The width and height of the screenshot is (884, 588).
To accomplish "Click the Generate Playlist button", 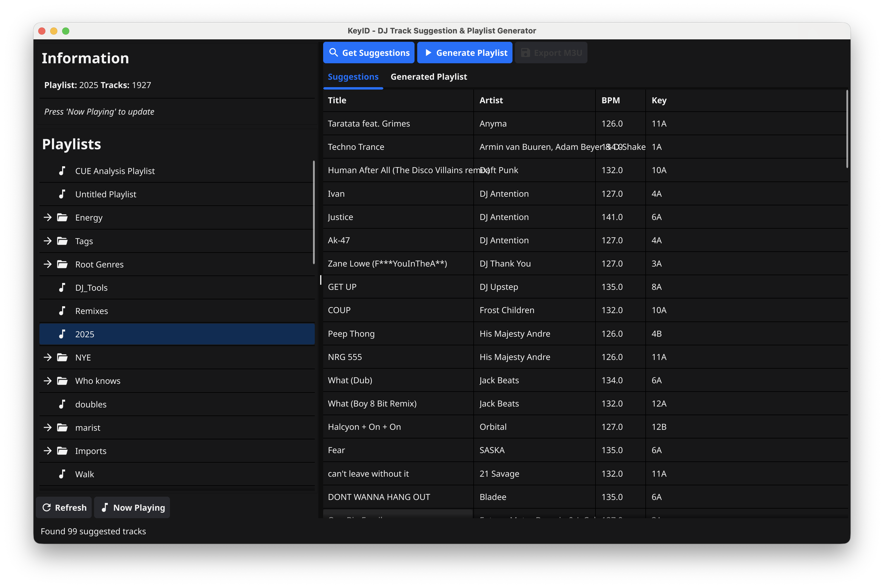I will (464, 53).
